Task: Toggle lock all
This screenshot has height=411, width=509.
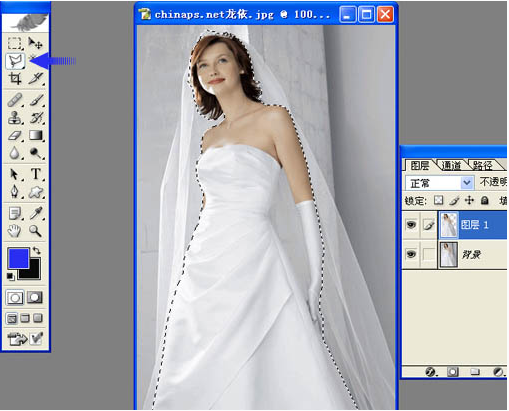Action: click(485, 200)
